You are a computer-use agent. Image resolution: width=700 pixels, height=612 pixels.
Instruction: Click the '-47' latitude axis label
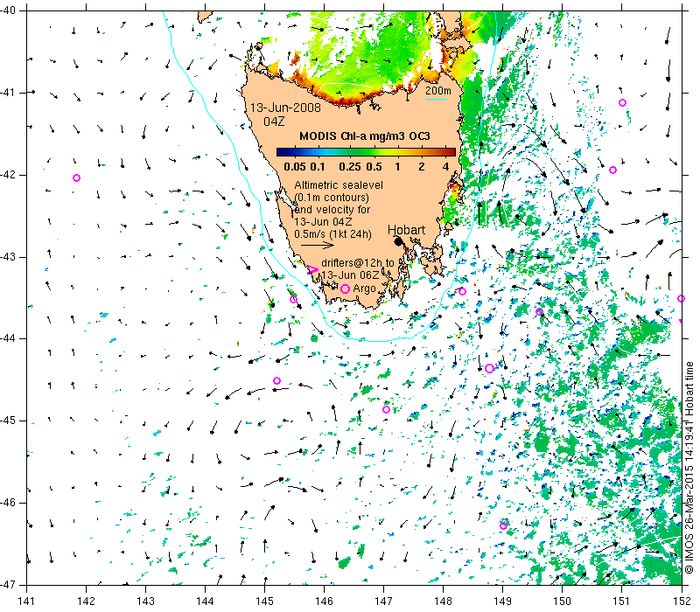pyautogui.click(x=8, y=584)
